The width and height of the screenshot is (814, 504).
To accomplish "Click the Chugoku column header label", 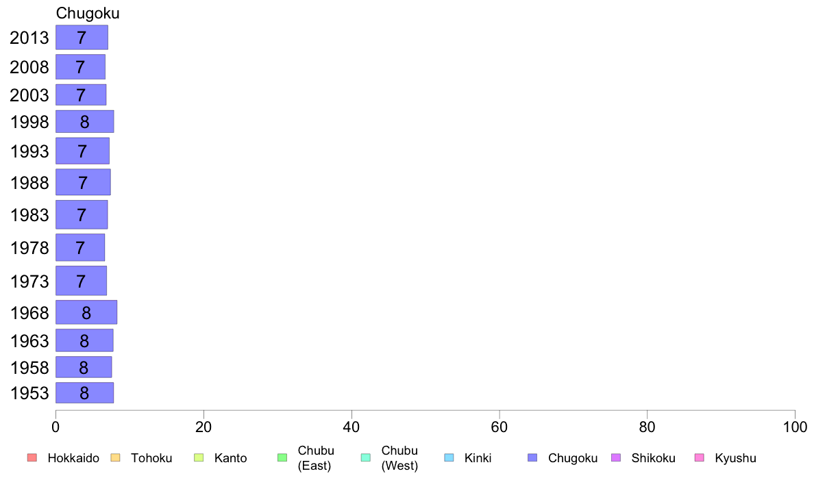I will (88, 13).
